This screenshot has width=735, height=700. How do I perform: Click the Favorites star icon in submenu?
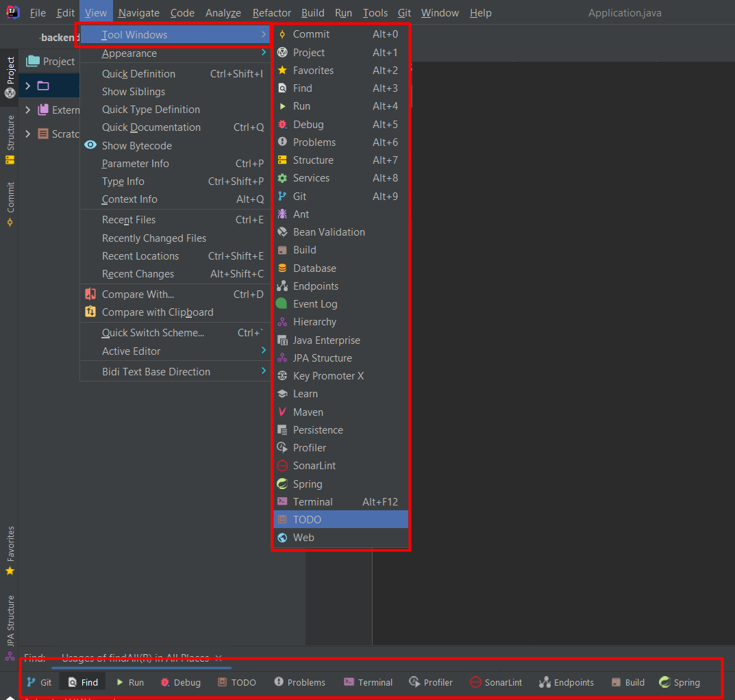click(282, 71)
